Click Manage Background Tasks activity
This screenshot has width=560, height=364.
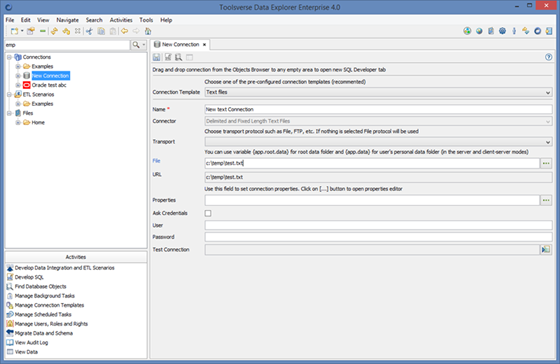(x=45, y=296)
